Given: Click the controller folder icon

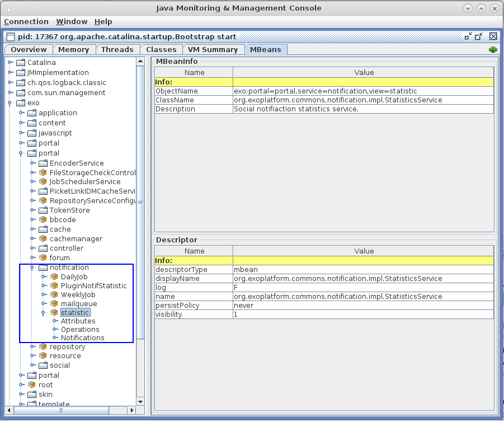Looking at the screenshot, I should click(43, 248).
